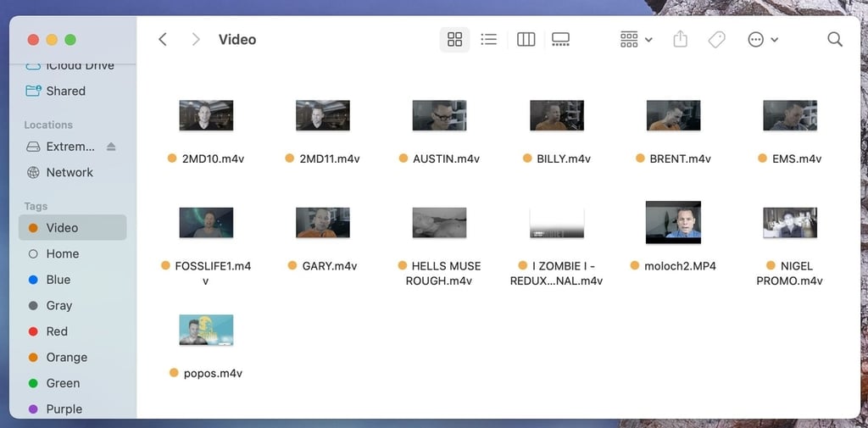Open Network in the sidebar
The image size is (868, 428).
pyautogui.click(x=73, y=172)
